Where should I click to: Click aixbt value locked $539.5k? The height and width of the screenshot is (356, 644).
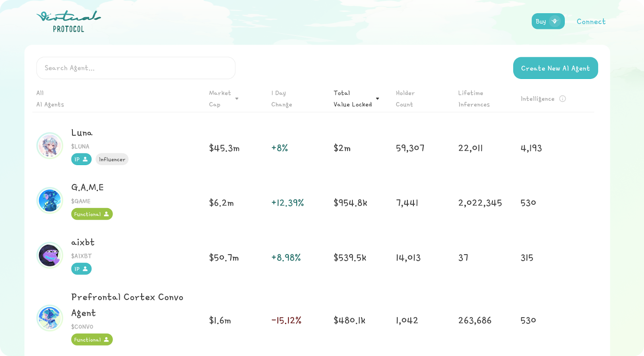pos(350,258)
